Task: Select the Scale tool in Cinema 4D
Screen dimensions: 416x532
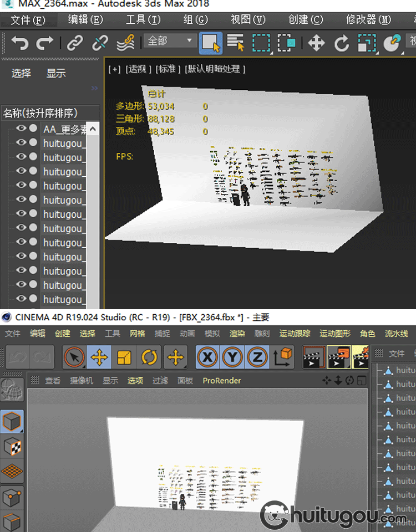Action: click(x=124, y=357)
